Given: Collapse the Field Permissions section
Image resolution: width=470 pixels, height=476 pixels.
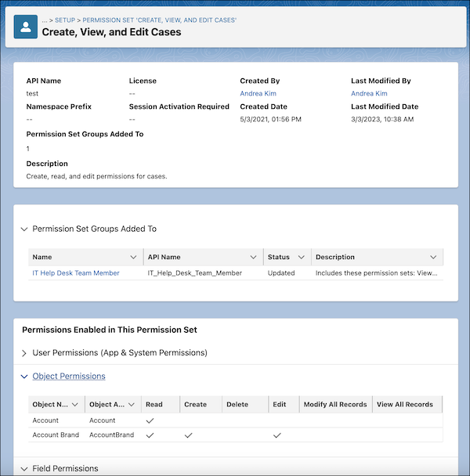Looking at the screenshot, I should [x=24, y=469].
